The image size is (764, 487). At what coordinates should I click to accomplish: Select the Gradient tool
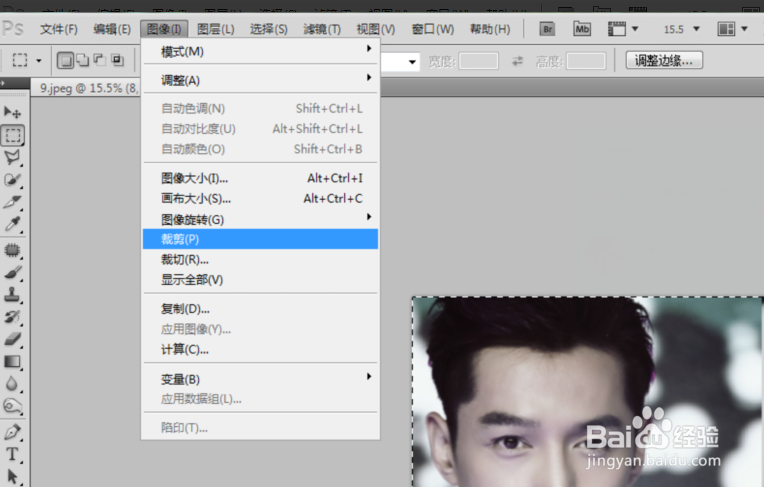click(12, 361)
